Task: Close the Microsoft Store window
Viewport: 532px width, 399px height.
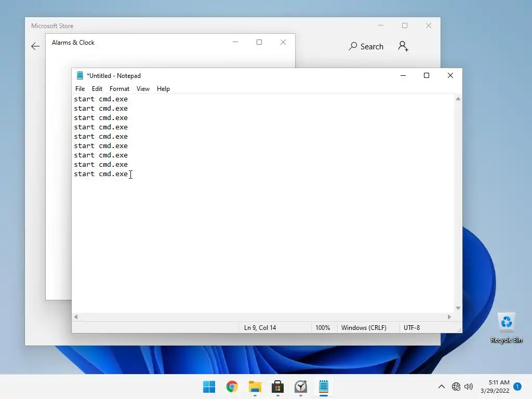Action: (429, 25)
